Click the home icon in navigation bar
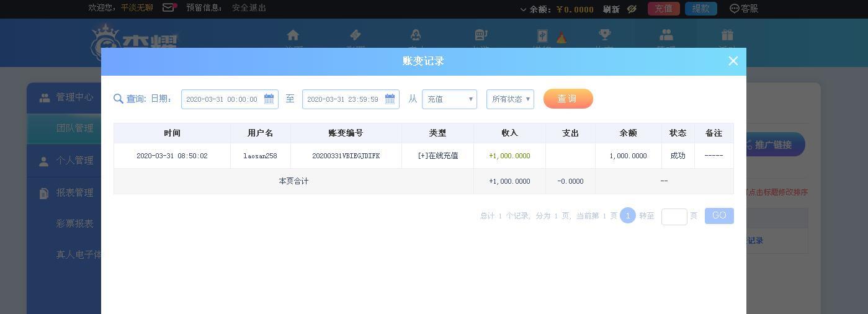Viewport: 868px width, 314px height. coord(293,35)
